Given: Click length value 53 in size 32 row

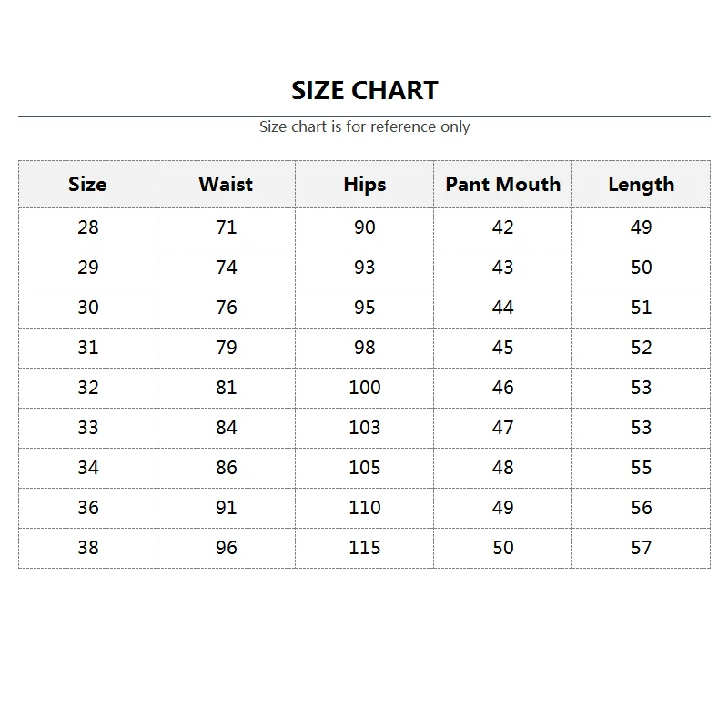Looking at the screenshot, I should [x=641, y=388].
